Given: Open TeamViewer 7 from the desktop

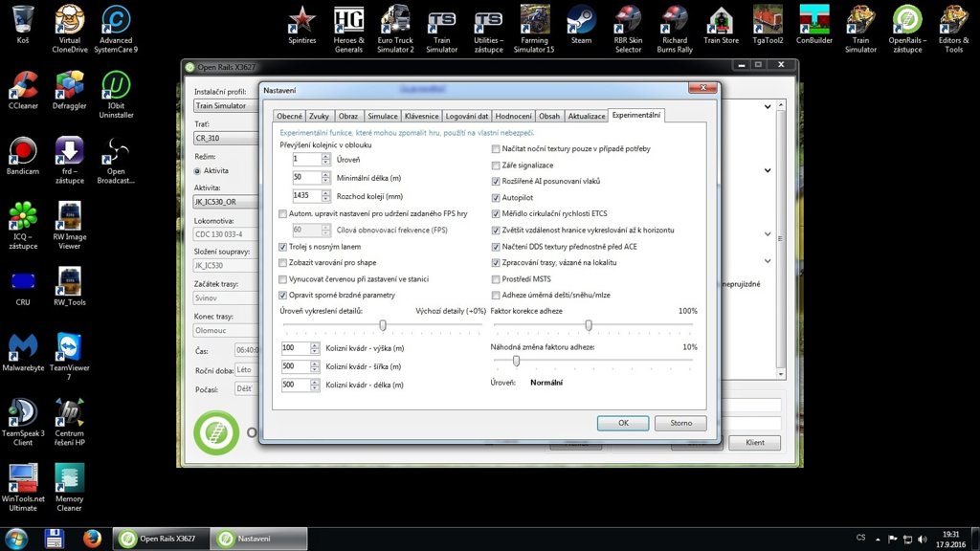Looking at the screenshot, I should [x=69, y=348].
